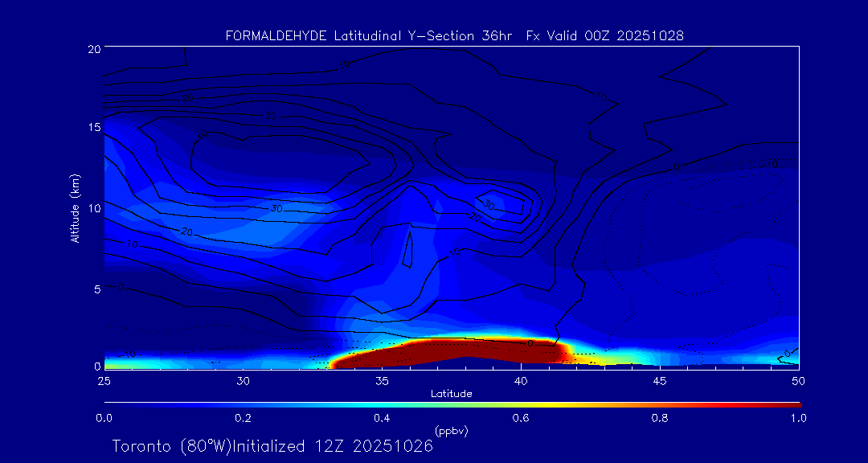Click the colorbar scale value 0.8
868x463 pixels.
(x=660, y=418)
